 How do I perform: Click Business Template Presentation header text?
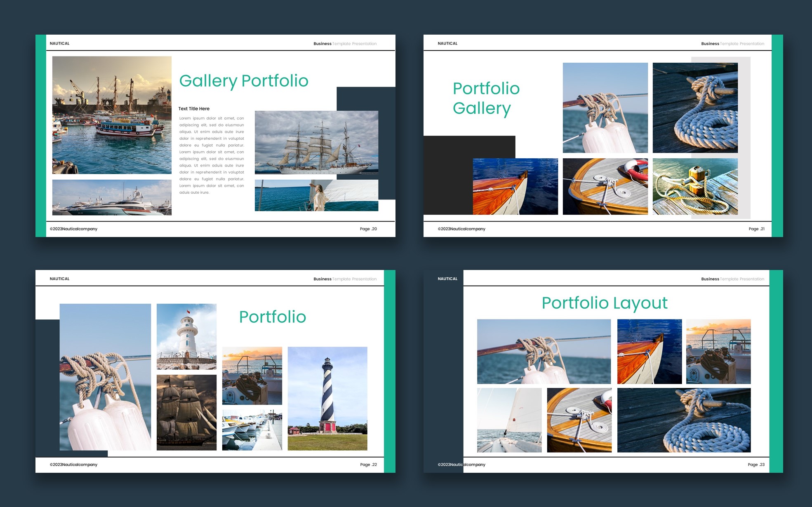coord(345,44)
